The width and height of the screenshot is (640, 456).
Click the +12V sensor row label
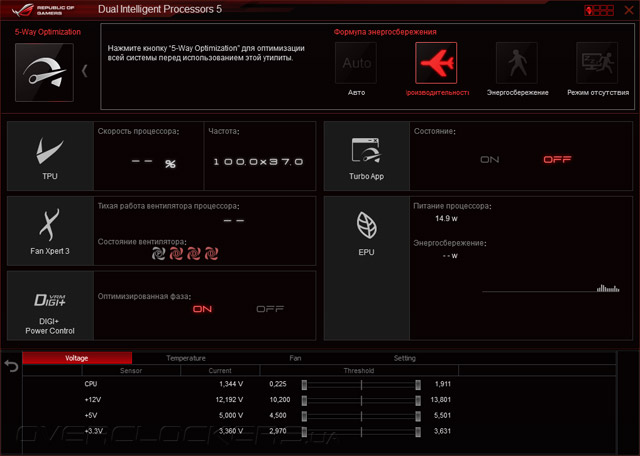[x=93, y=400]
